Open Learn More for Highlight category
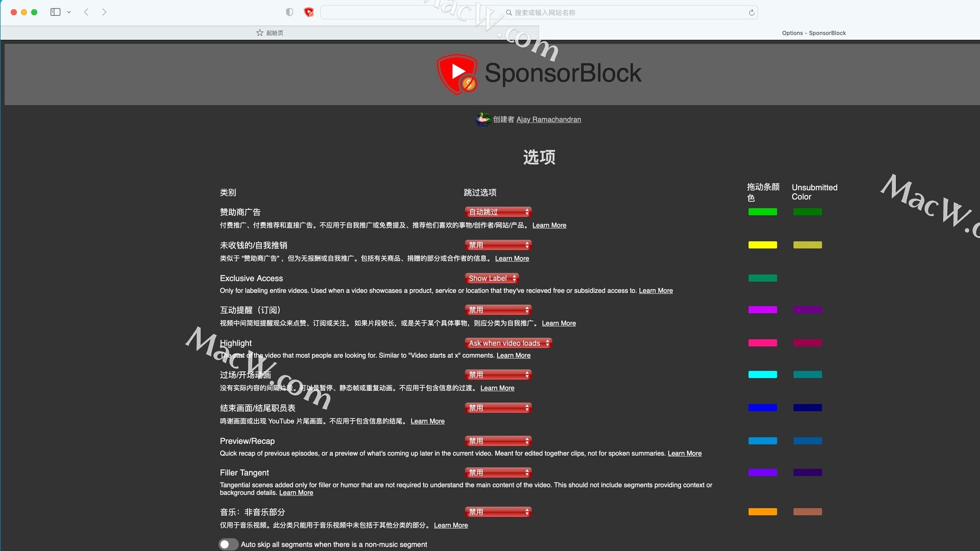This screenshot has height=551, width=980. pyautogui.click(x=513, y=355)
